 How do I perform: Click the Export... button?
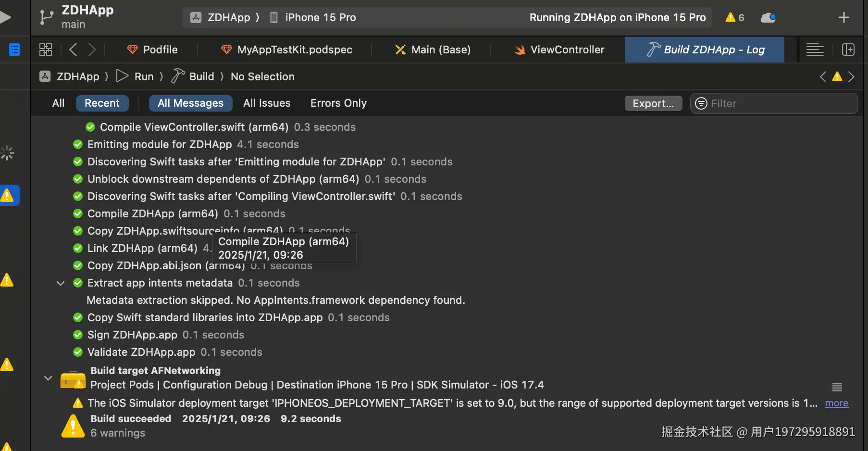pyautogui.click(x=653, y=103)
